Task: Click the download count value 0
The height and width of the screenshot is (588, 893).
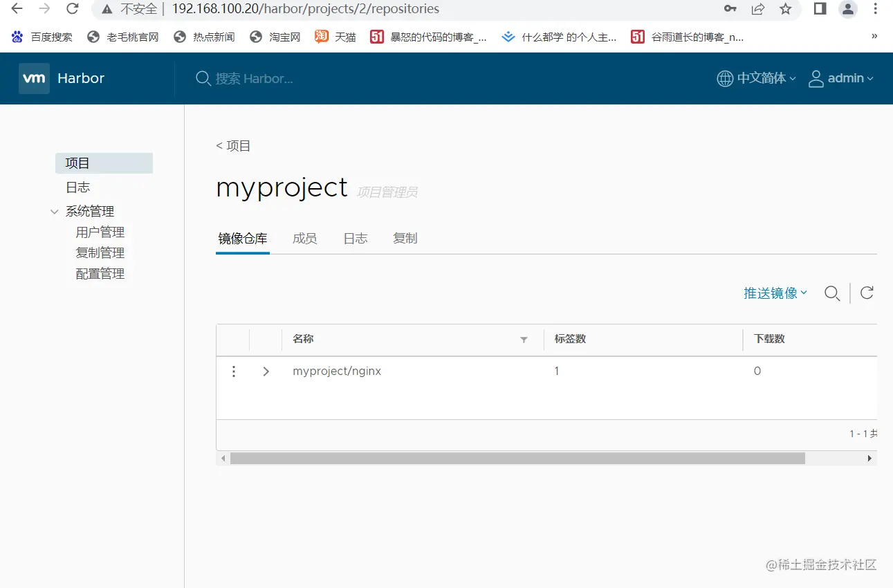Action: point(757,371)
